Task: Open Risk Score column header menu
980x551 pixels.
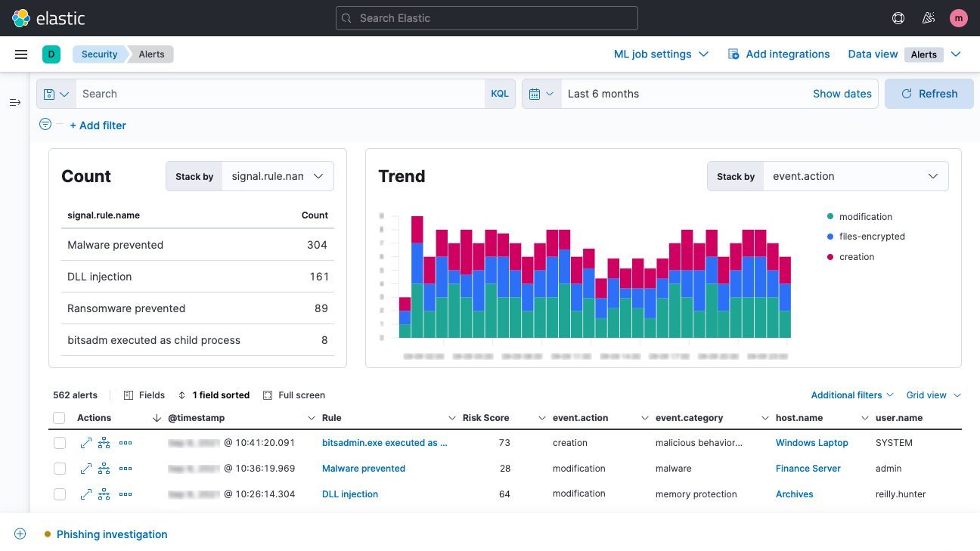Action: [x=541, y=418]
